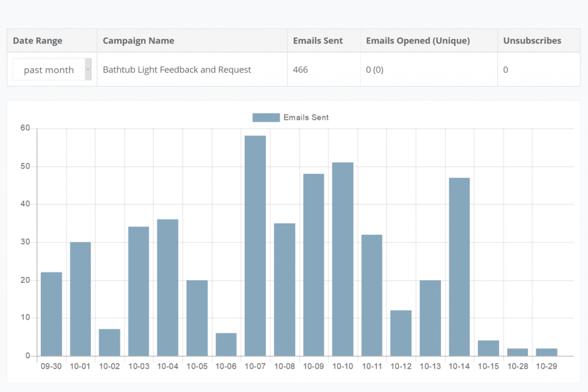Click the bar for 10-07

coord(255,246)
